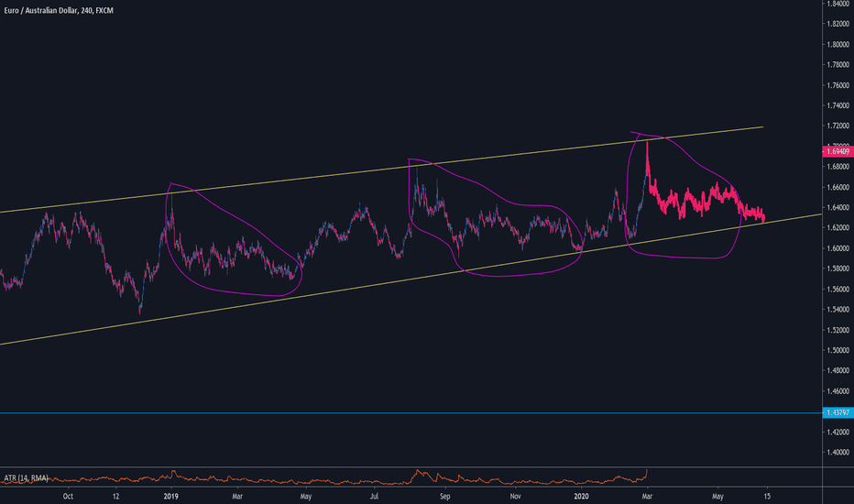Click the 2019 label on the time axis
This screenshot has width=854, height=504.
click(x=171, y=497)
